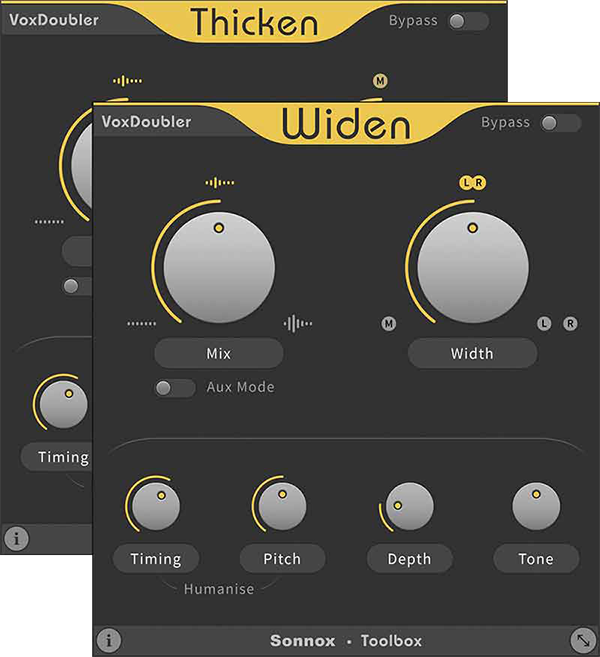The image size is (600, 657).
Task: Click the LR stereo icon above the Width knob
Action: (x=473, y=183)
